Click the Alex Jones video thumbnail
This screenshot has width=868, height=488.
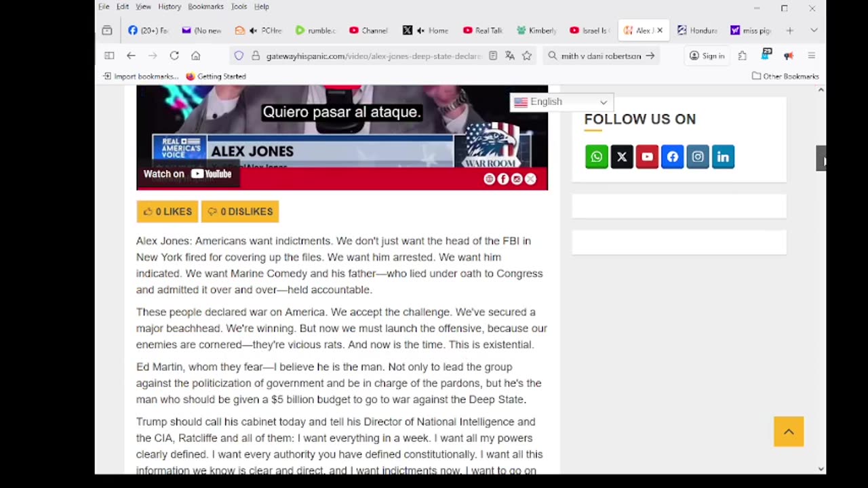[x=342, y=138]
